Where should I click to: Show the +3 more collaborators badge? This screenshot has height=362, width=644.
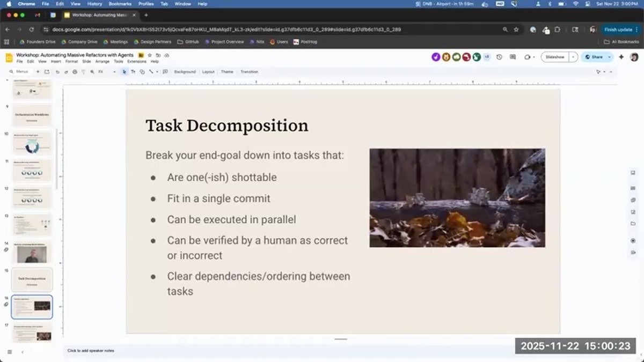click(487, 57)
